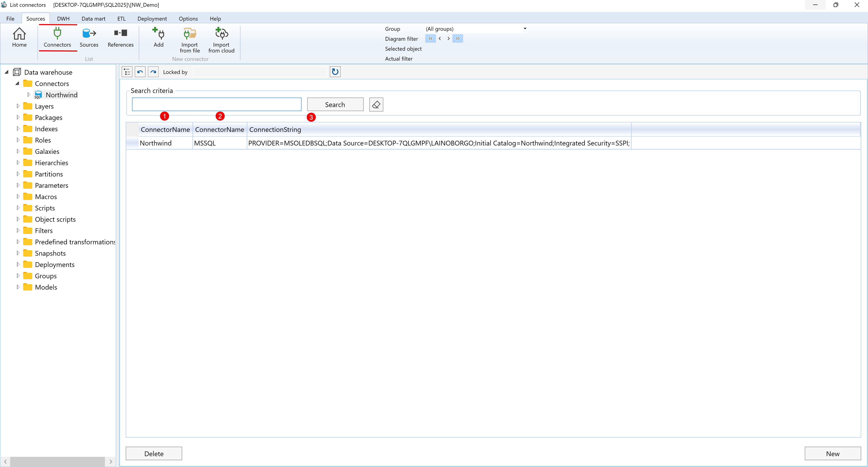Open the Deployment ribbon tab
This screenshot has width=868, height=467.
[x=152, y=19]
